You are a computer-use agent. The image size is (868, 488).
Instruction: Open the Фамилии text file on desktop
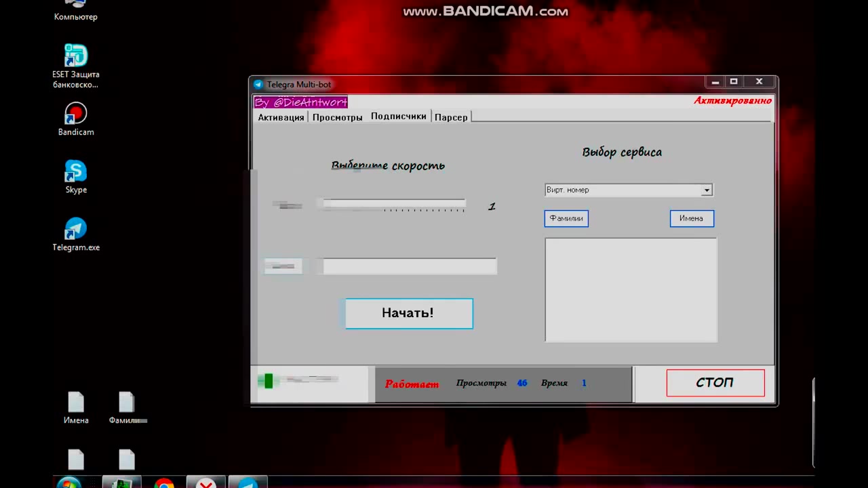click(127, 403)
